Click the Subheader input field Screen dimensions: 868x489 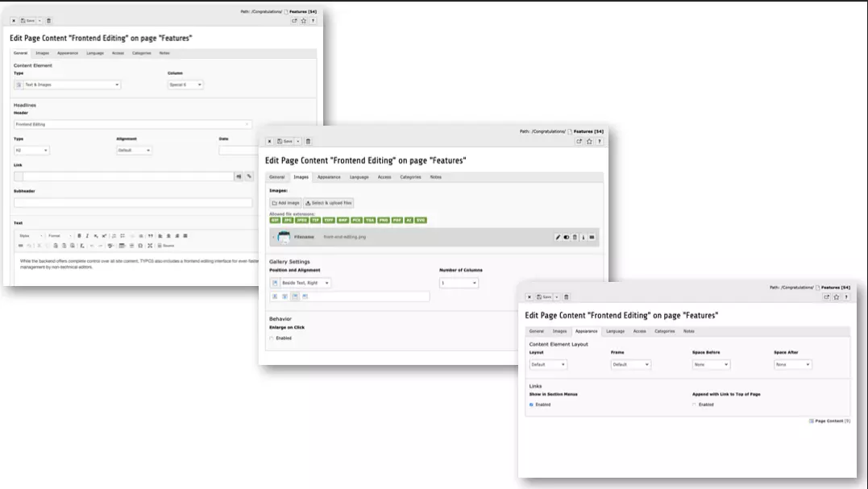click(x=133, y=202)
